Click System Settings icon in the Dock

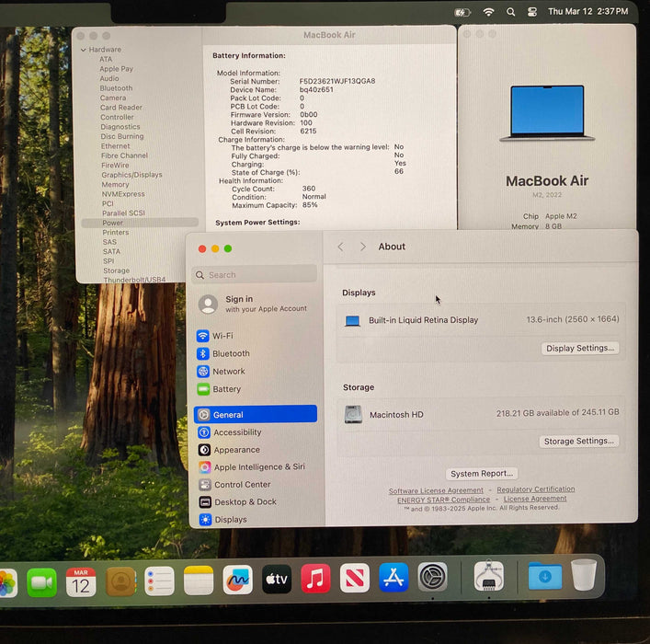(x=432, y=577)
